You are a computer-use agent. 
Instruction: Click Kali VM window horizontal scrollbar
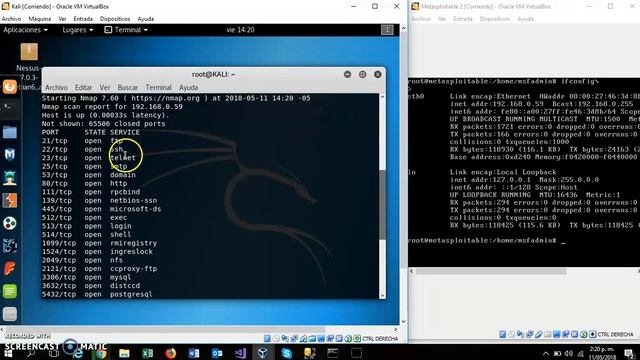[x=165, y=329]
